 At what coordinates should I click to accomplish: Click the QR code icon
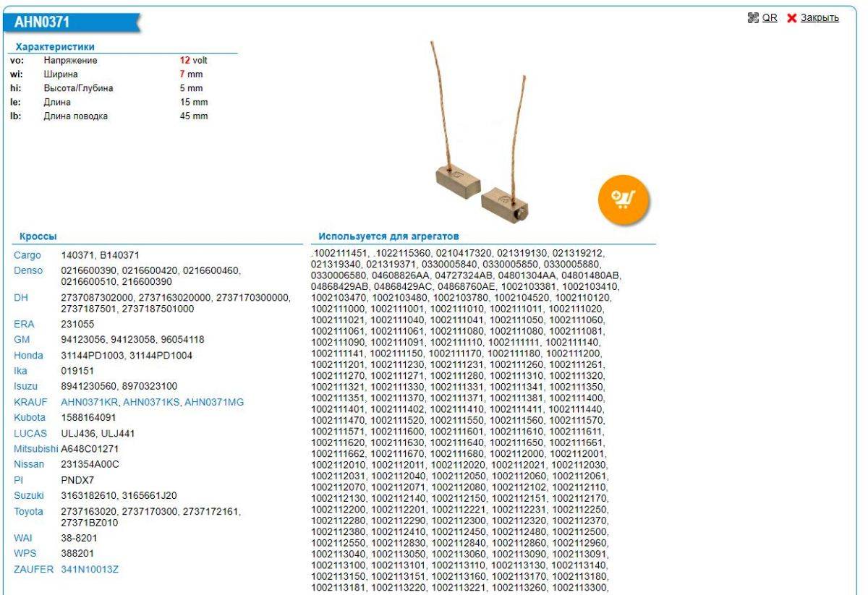point(756,18)
